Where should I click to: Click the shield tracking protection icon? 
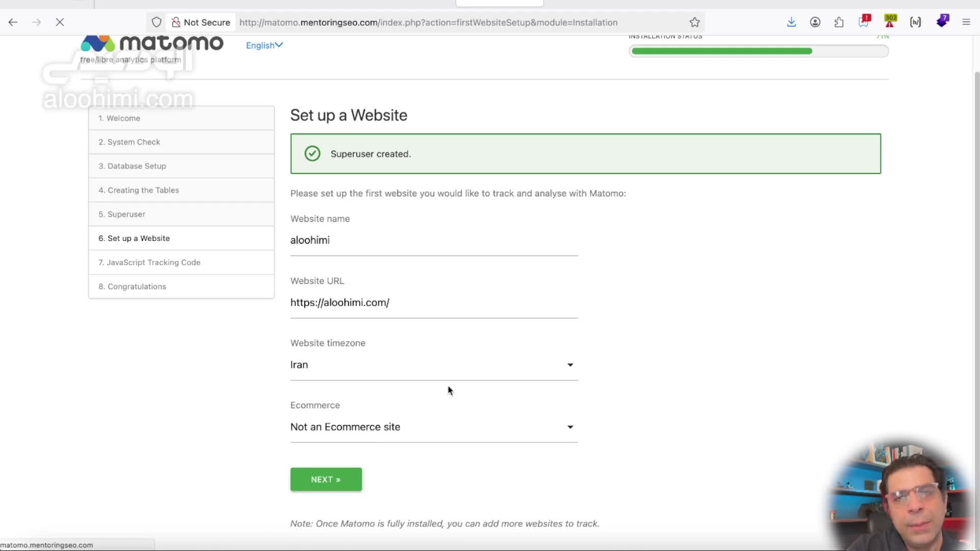coord(157,22)
